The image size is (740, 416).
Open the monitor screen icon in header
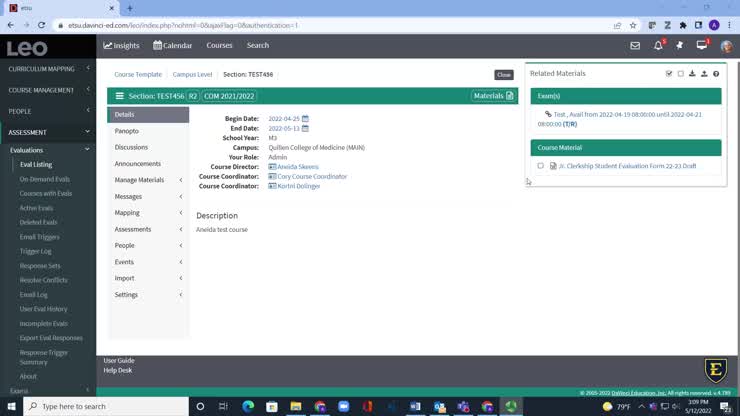coord(702,45)
